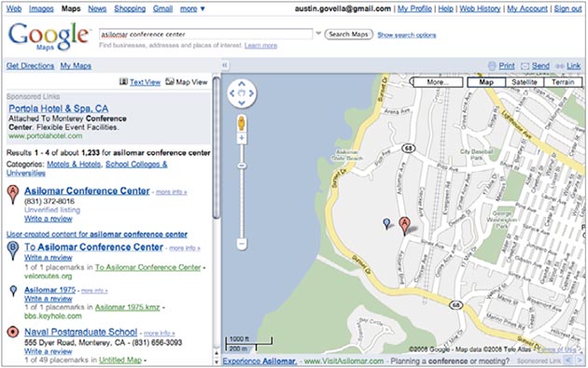Image resolution: width=588 pixels, height=368 pixels.
Task: Select the Map view type button
Action: (486, 82)
